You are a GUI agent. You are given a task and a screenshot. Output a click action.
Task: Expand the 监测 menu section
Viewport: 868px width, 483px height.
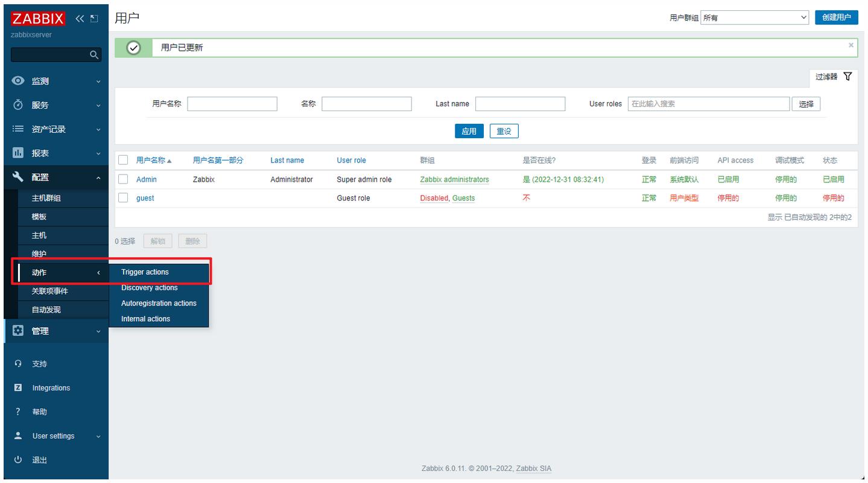(98, 82)
